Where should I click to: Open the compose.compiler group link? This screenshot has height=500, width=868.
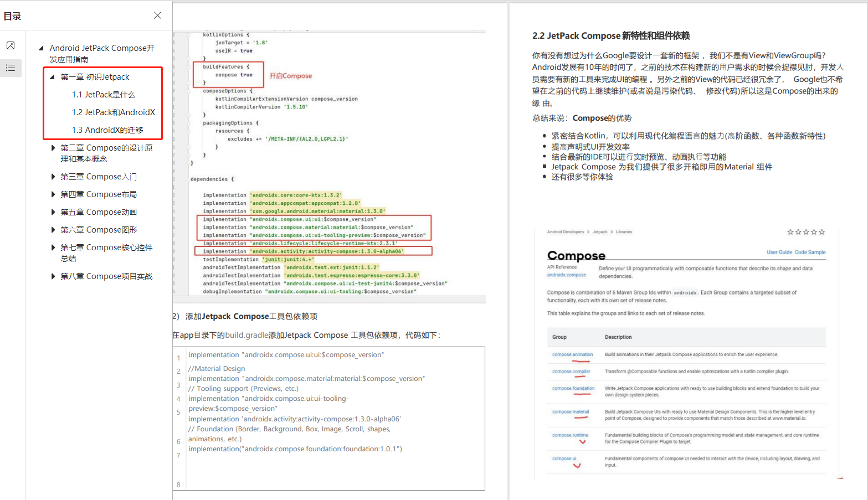pyautogui.click(x=571, y=372)
